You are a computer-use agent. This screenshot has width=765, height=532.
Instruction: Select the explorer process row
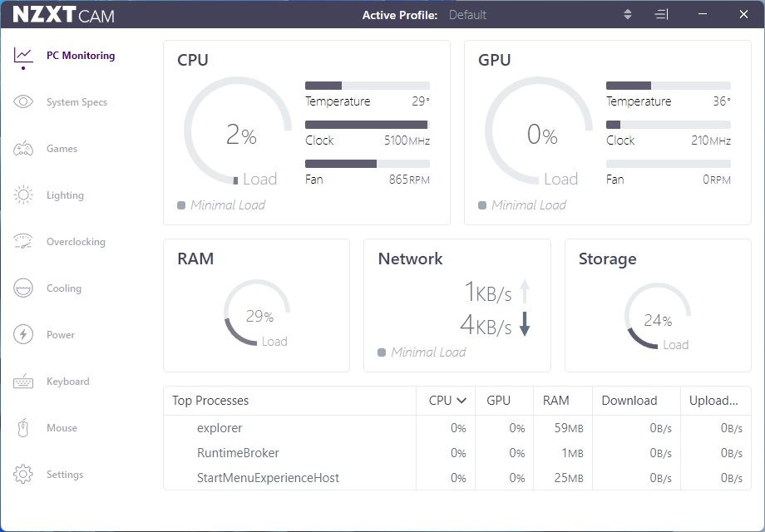pyautogui.click(x=457, y=428)
